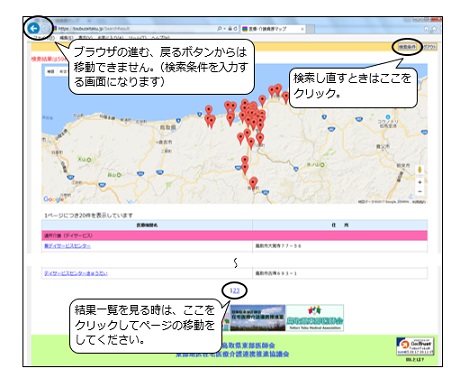Open the last day service center link

coord(76,273)
